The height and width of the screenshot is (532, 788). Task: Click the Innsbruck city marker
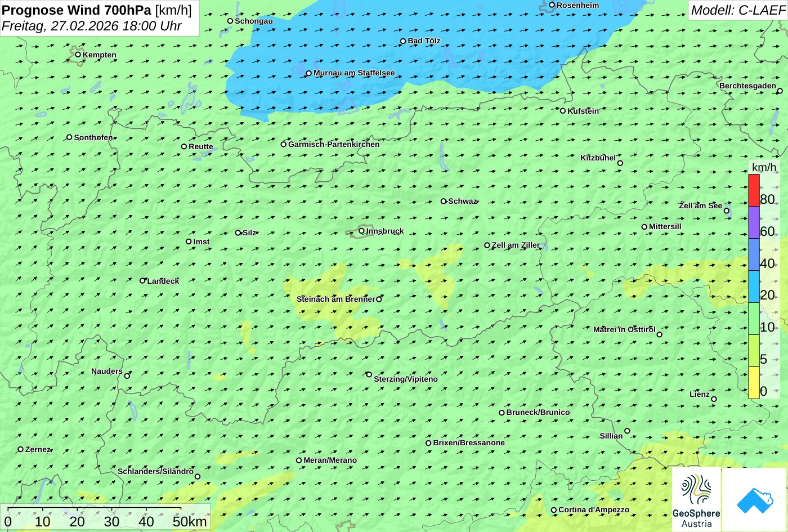pyautogui.click(x=362, y=231)
